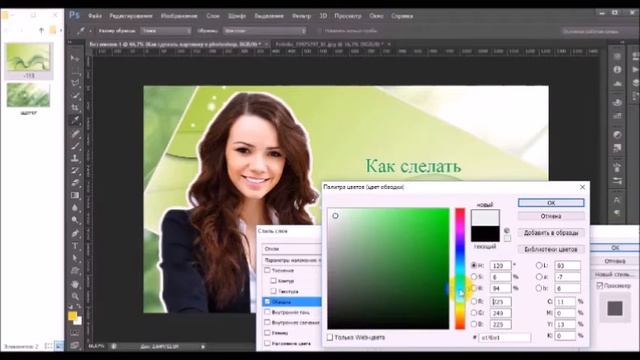Toggle the 'Тиснение' style checkbox
640x360 pixels.
point(267,270)
